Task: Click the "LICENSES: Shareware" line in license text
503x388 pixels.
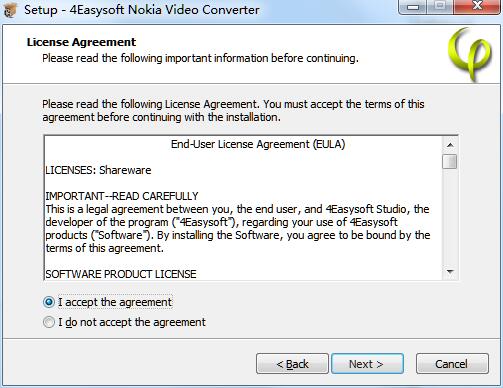Action: point(98,170)
